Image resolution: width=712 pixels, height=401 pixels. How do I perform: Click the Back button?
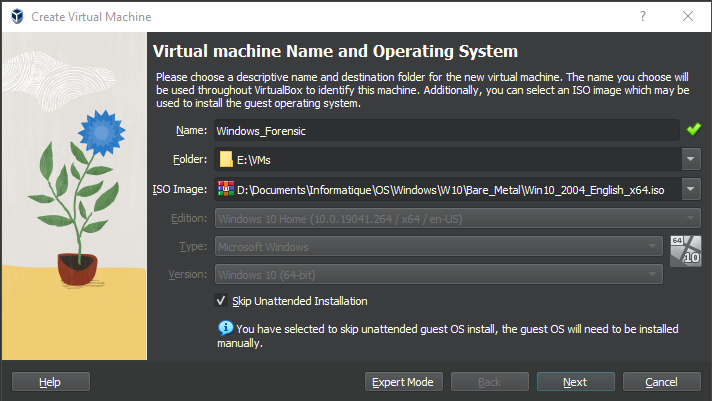click(489, 382)
